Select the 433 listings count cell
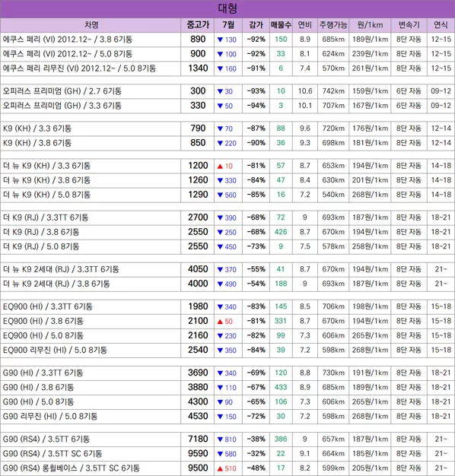 (x=281, y=387)
